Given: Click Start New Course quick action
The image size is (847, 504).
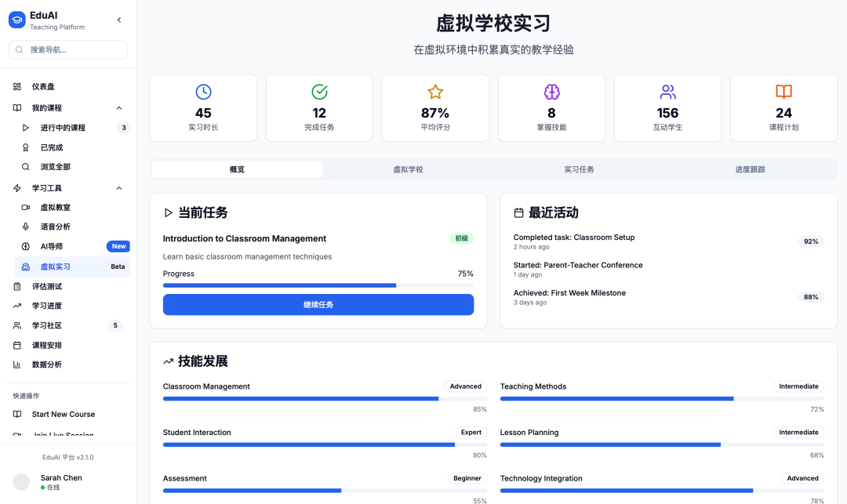Looking at the screenshot, I should [x=63, y=415].
